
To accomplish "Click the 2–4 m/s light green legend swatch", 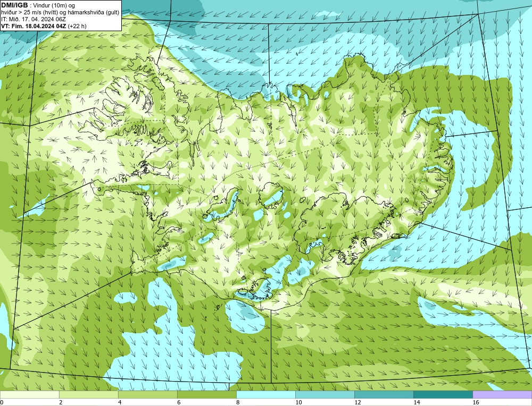I will [88, 394].
